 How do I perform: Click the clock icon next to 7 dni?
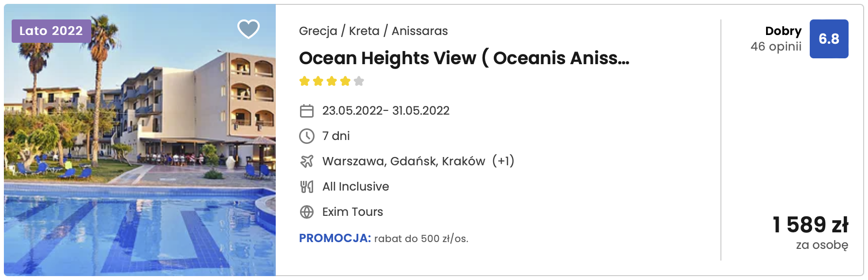pyautogui.click(x=307, y=136)
